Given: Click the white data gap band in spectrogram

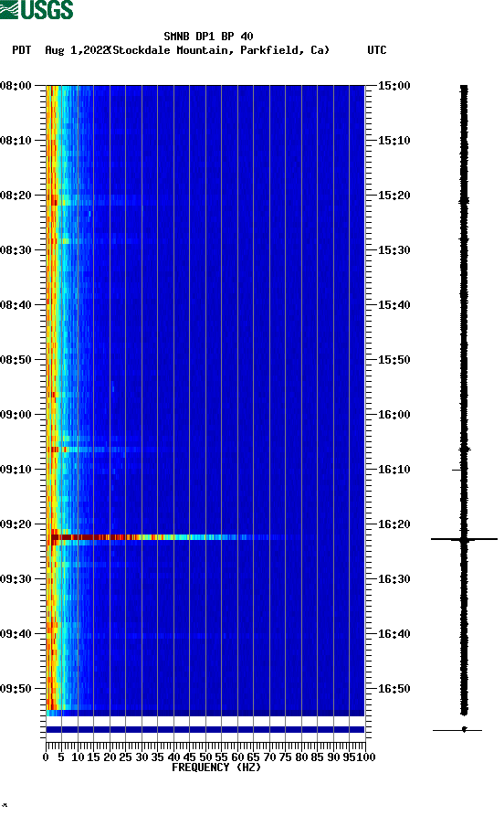Looking at the screenshot, I should pos(205,721).
